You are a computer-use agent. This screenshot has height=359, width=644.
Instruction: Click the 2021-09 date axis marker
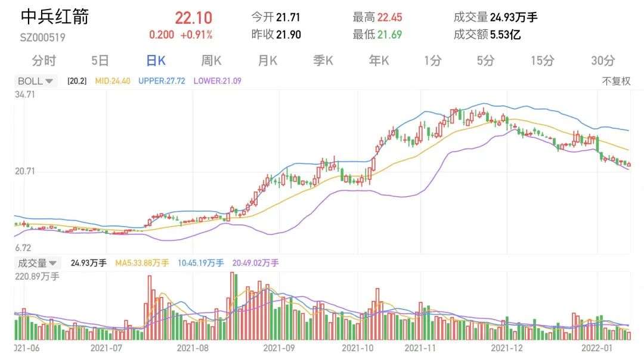pyautogui.click(x=278, y=347)
